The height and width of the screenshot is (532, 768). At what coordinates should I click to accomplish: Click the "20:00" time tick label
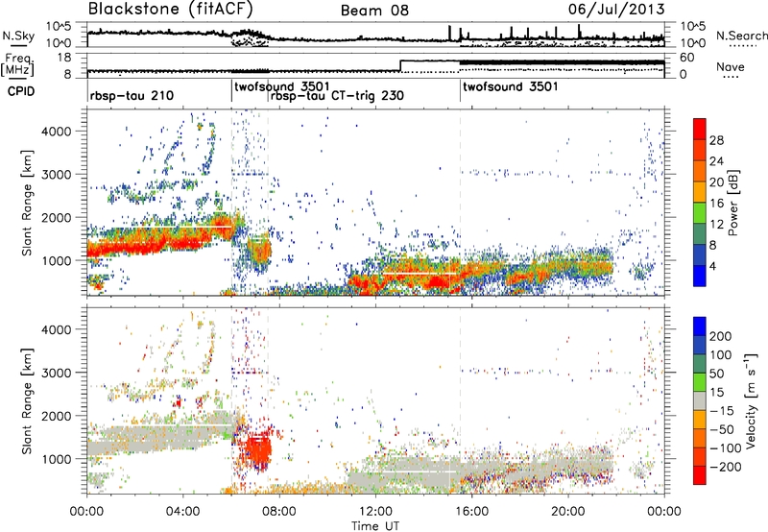(568, 512)
